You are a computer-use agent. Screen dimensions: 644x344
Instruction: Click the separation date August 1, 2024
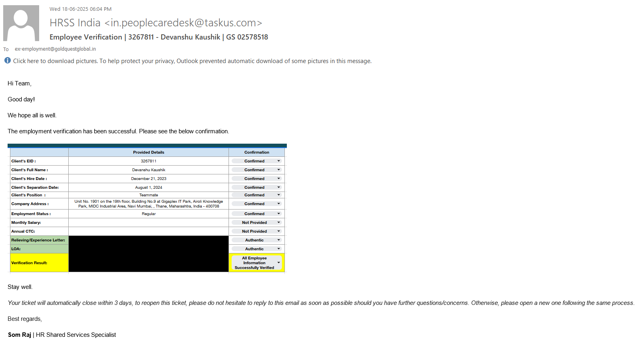149,188
